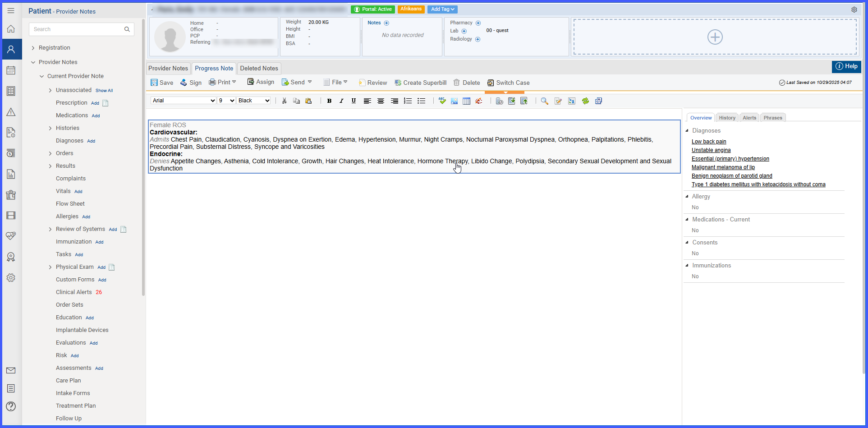Click the Bold formatting icon

329,101
